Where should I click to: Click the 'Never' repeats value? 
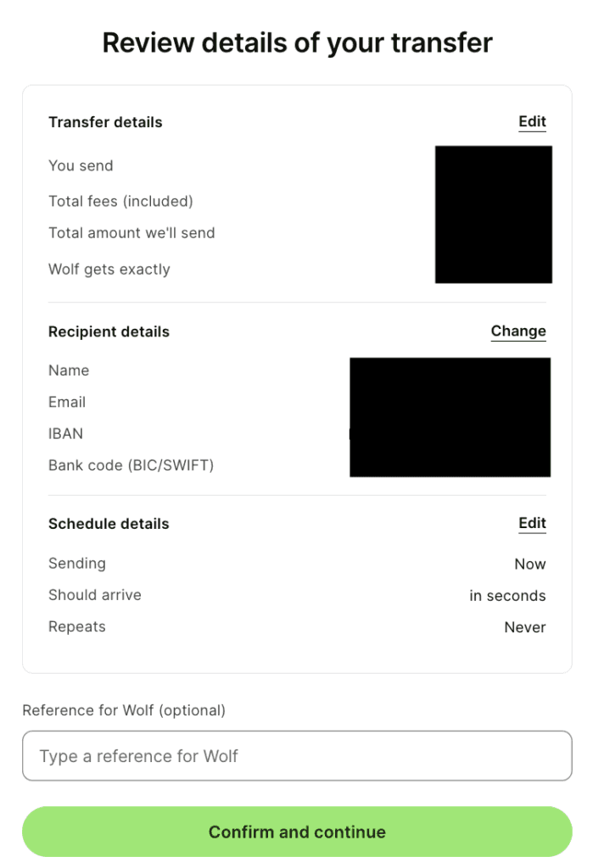(525, 628)
